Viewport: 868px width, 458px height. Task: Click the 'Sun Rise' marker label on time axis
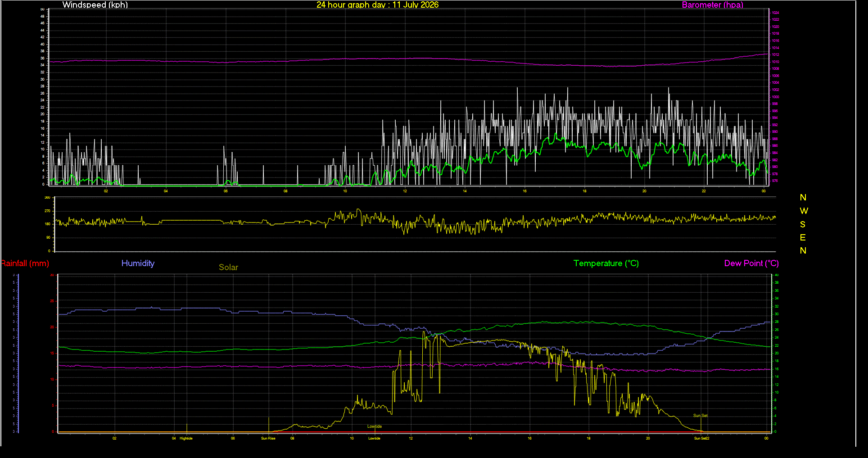(x=268, y=438)
